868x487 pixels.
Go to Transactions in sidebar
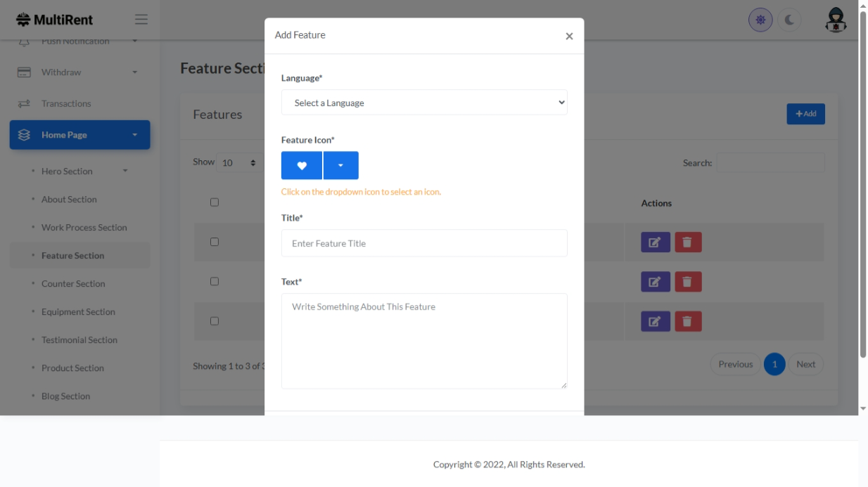pyautogui.click(x=66, y=104)
